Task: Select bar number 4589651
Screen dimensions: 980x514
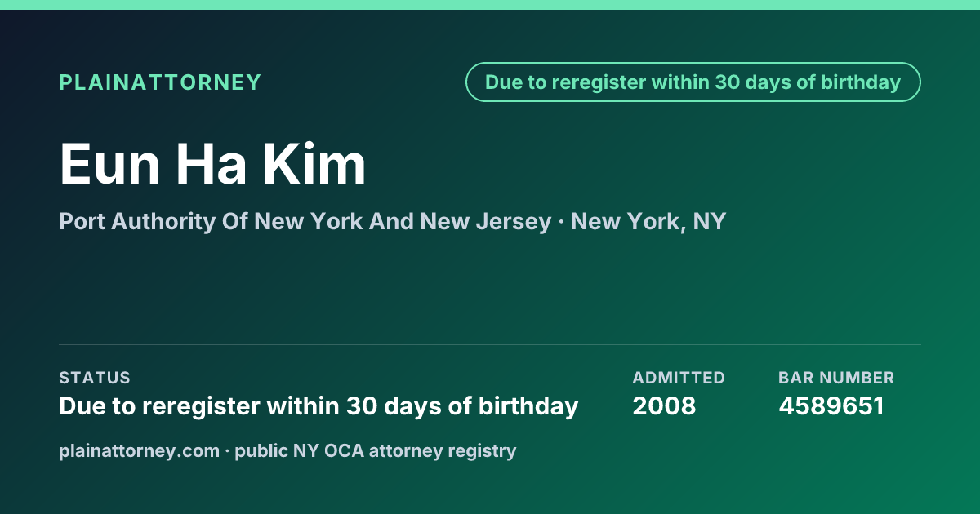Action: [x=831, y=406]
